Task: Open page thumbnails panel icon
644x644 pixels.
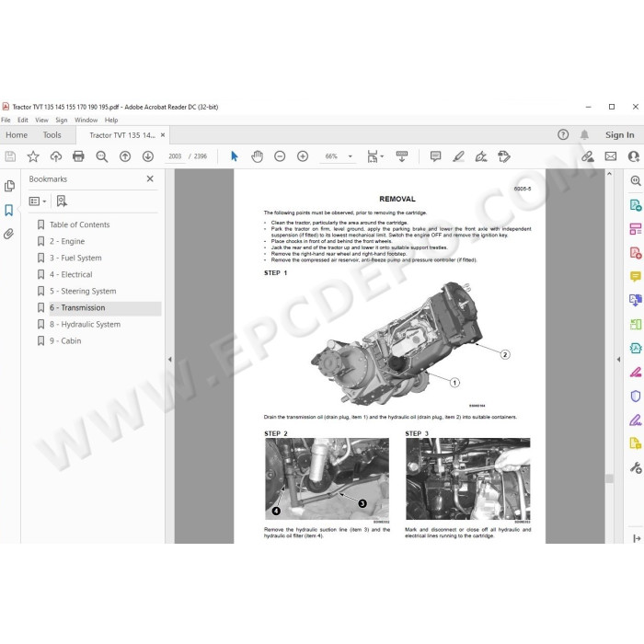Action: (x=9, y=186)
